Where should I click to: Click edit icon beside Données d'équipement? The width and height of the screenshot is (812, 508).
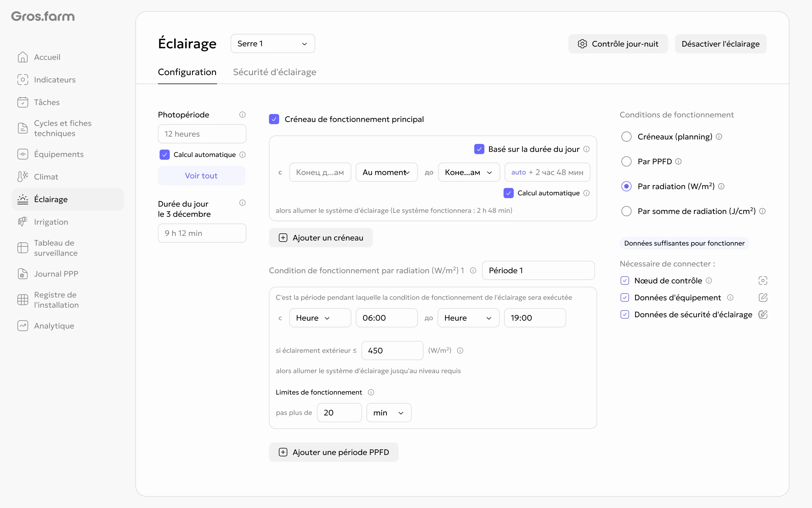click(x=763, y=298)
